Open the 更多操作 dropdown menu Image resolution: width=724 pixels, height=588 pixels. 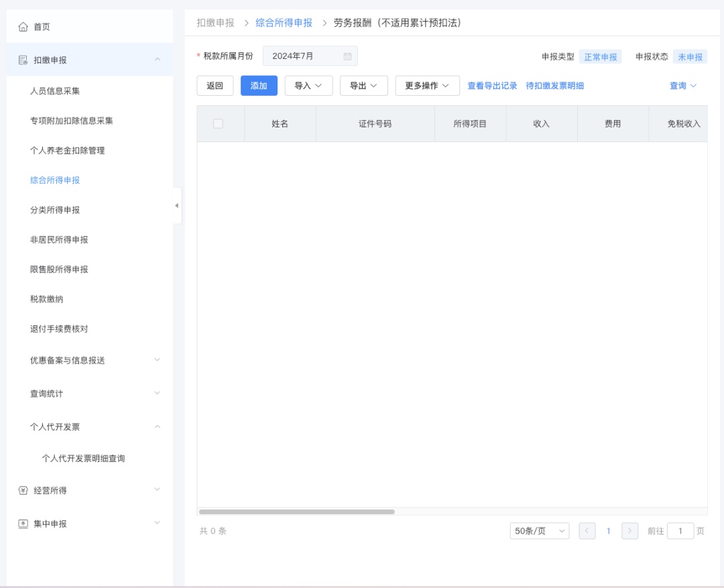[427, 86]
